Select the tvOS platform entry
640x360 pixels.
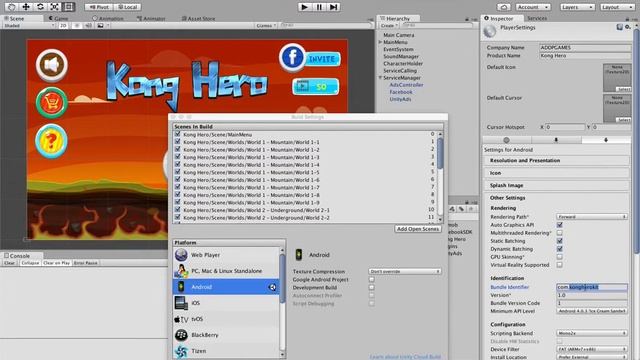pyautogui.click(x=227, y=319)
